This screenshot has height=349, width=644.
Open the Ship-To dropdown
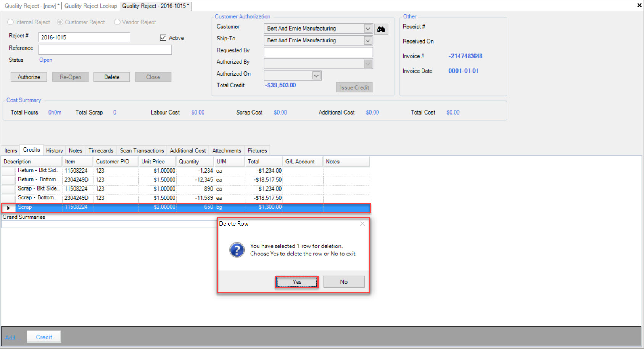click(x=368, y=40)
